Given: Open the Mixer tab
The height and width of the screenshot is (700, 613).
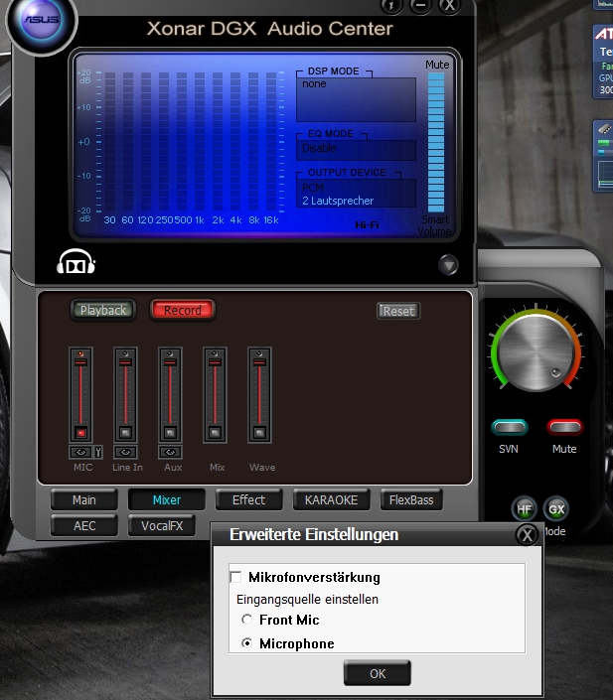Looking at the screenshot, I should click(167, 500).
